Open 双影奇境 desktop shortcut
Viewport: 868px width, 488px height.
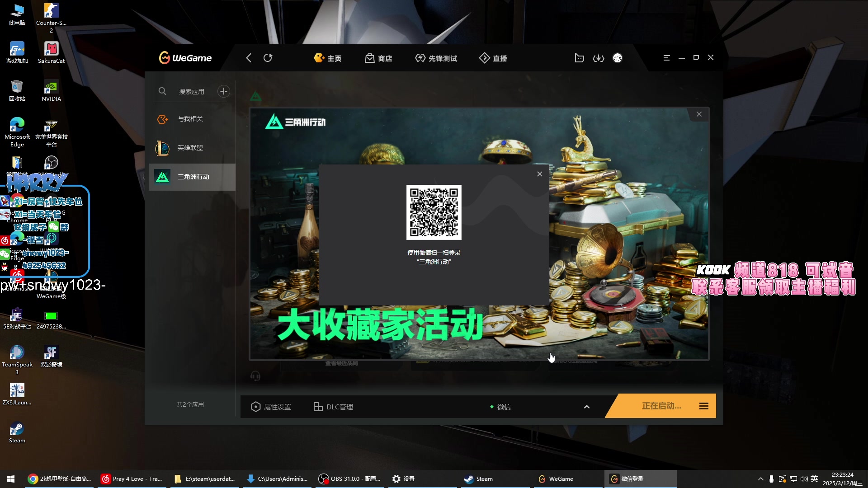[x=51, y=357]
